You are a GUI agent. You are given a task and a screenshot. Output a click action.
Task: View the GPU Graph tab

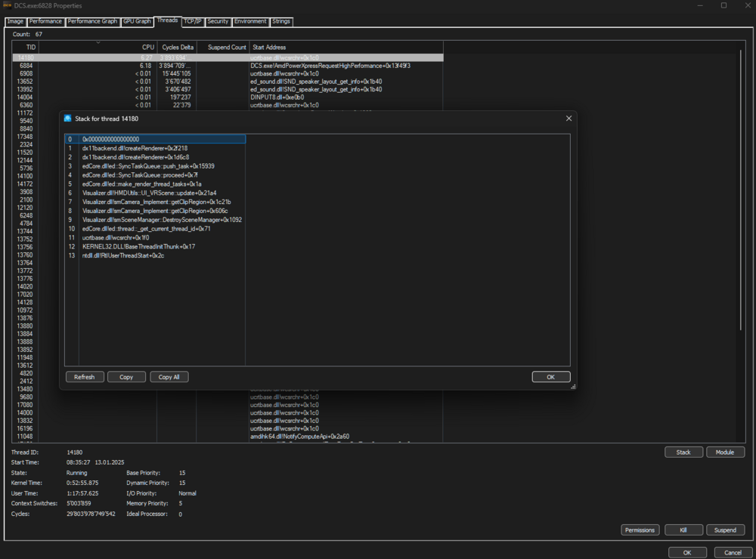pyautogui.click(x=137, y=21)
